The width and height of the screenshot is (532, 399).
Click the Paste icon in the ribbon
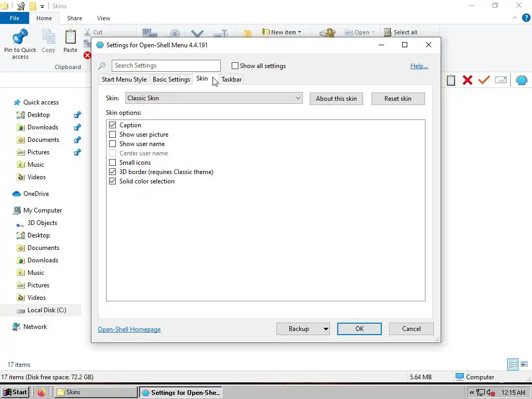tap(70, 37)
